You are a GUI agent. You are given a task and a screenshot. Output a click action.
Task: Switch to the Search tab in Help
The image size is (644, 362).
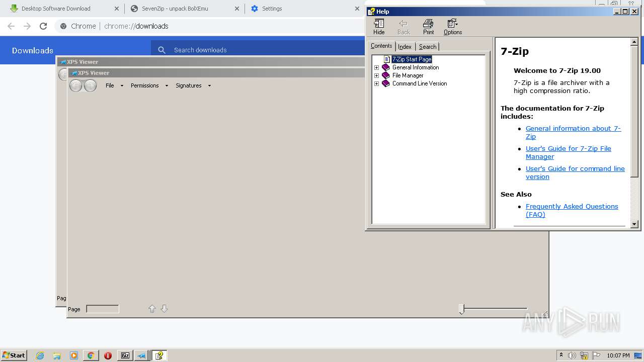tap(428, 47)
